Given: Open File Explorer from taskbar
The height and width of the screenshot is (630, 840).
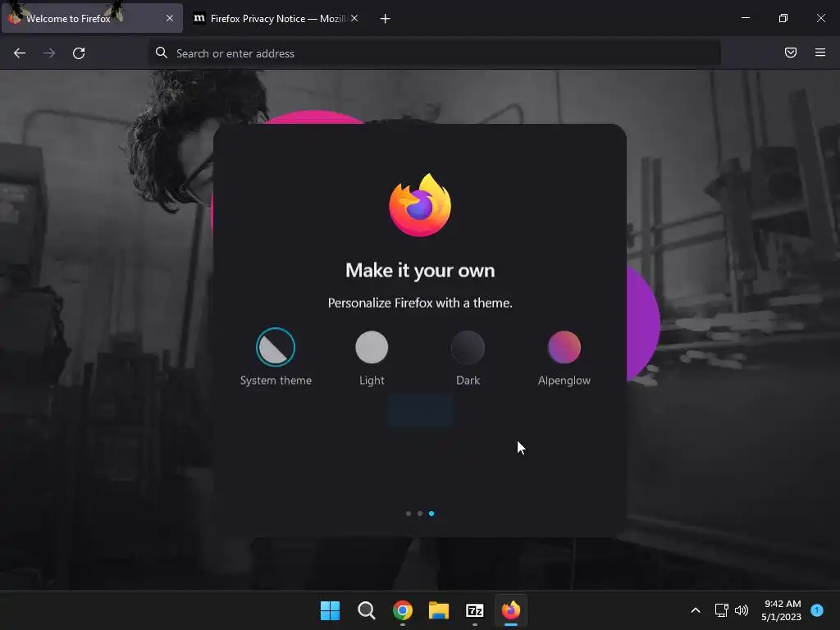Looking at the screenshot, I should click(x=438, y=610).
